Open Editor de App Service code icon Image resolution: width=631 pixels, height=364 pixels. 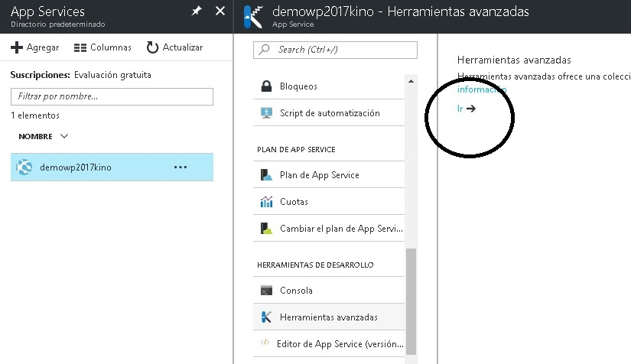click(x=266, y=343)
